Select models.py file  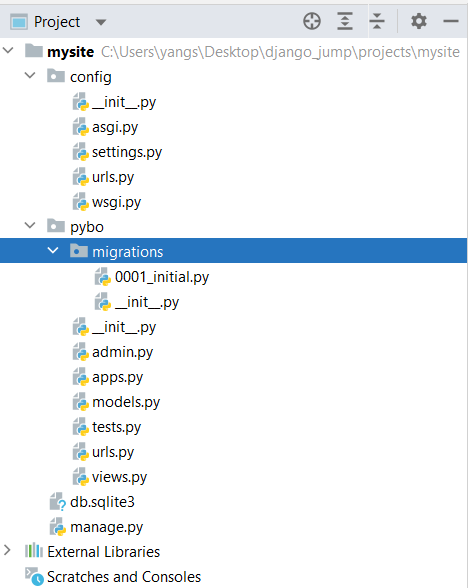click(x=126, y=402)
